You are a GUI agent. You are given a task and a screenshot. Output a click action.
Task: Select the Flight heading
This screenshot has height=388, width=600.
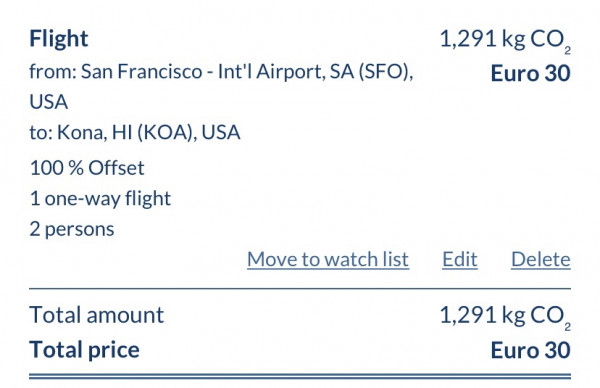click(x=59, y=39)
